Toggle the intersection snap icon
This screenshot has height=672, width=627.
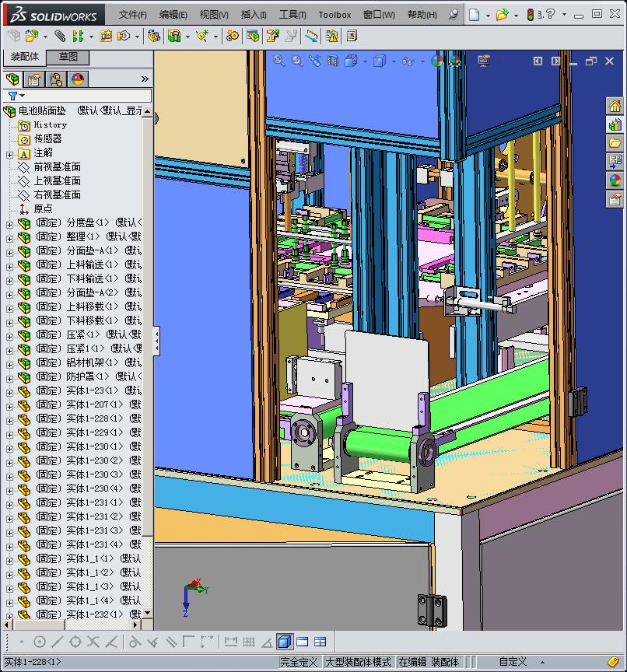[93, 642]
